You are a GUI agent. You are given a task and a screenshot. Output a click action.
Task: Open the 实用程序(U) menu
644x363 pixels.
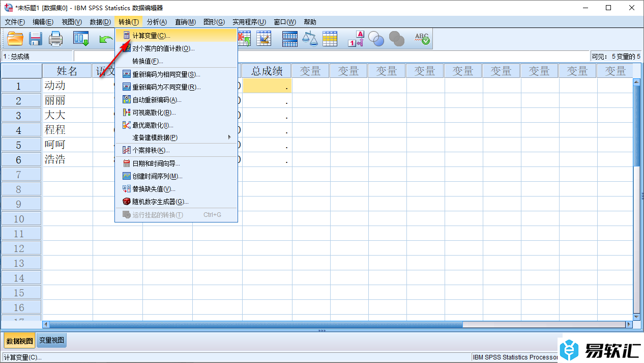(249, 22)
